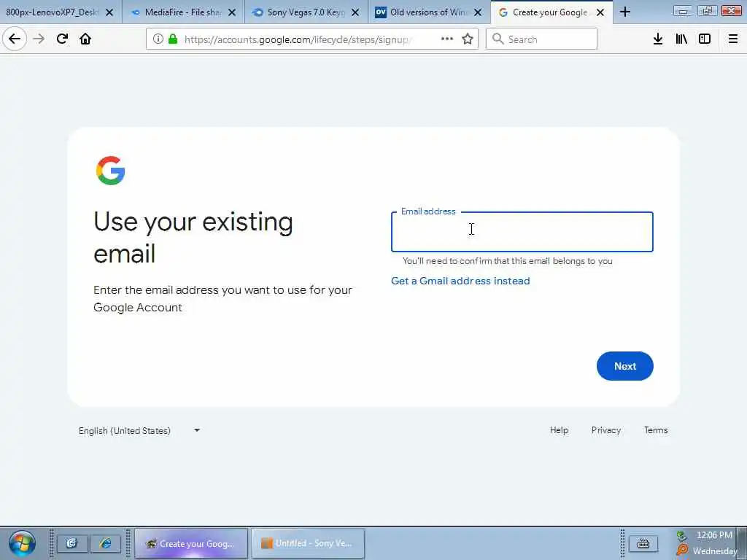Click the Forward navigation arrow
Image resolution: width=747 pixels, height=560 pixels.
(x=39, y=39)
